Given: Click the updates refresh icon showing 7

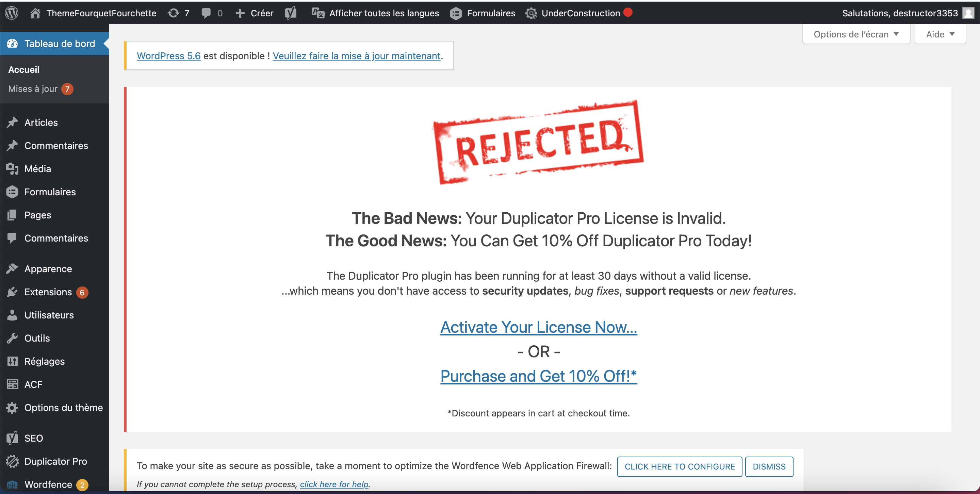Looking at the screenshot, I should point(174,13).
